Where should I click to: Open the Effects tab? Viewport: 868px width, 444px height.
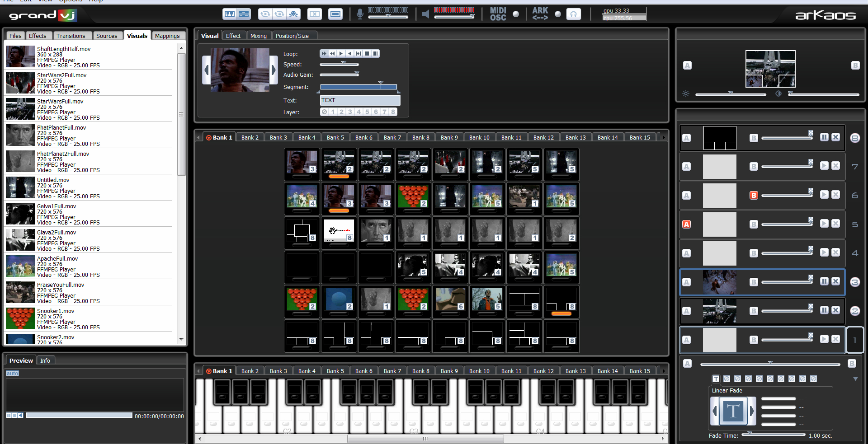(x=38, y=36)
